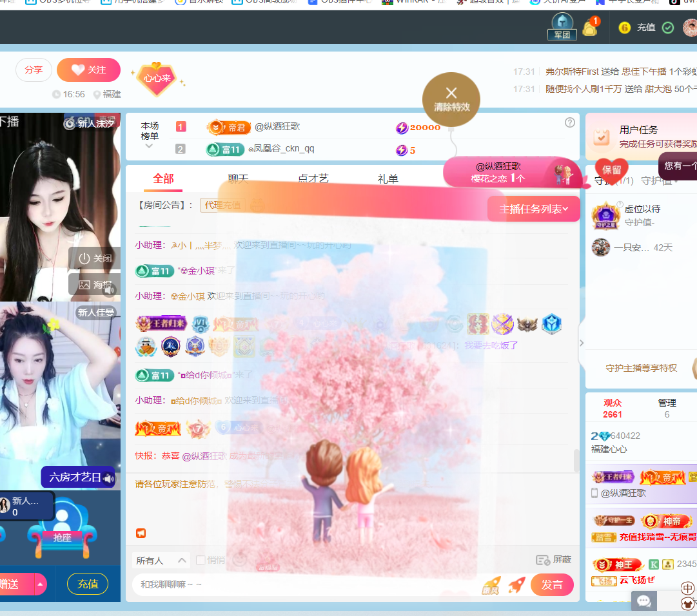Image resolution: width=697 pixels, height=616 pixels.
Task: Click the gold rocket 愿风 icon
Action: coord(491,585)
